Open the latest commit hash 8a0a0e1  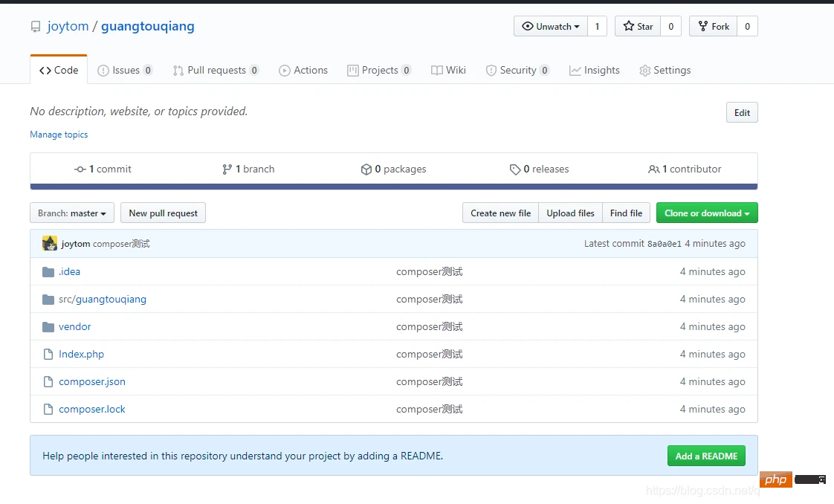tap(664, 244)
